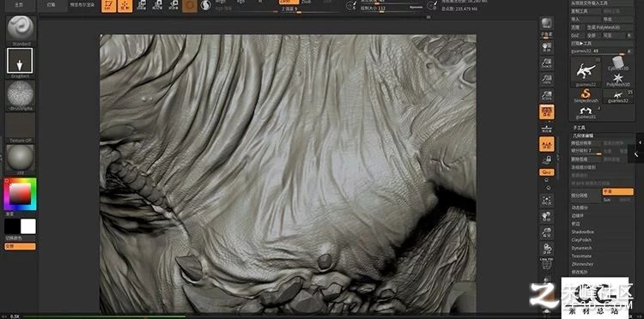Click the brush S icon left of Draw Size

350,6
